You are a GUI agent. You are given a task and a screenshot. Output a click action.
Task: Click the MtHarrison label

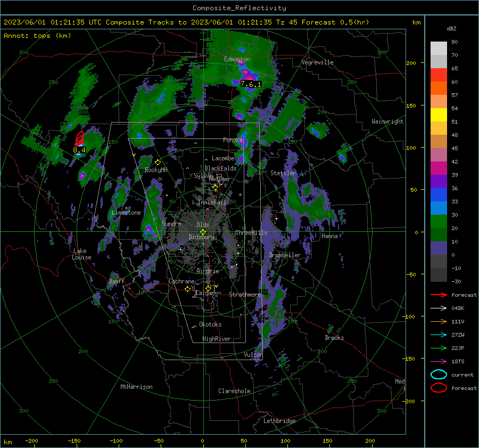point(136,387)
